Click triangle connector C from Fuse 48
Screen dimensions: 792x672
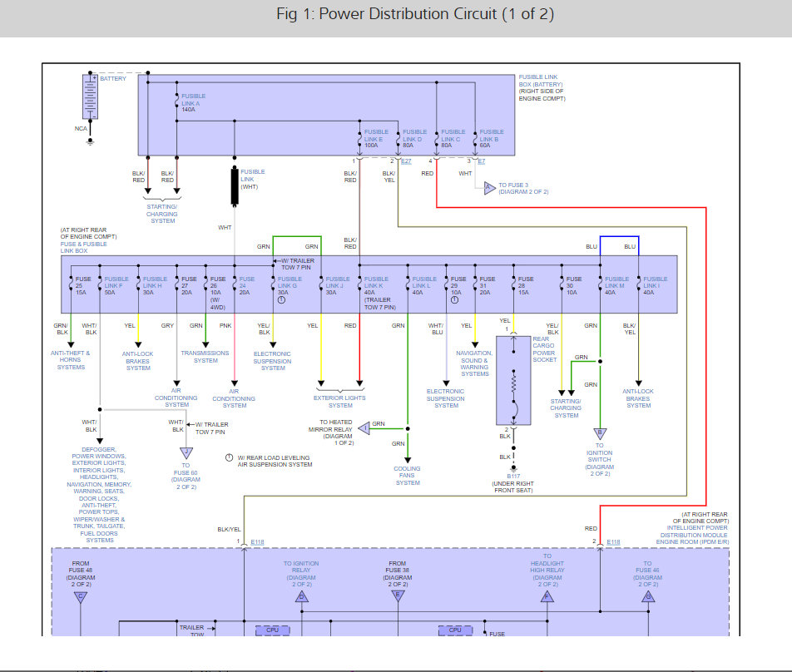click(x=81, y=597)
